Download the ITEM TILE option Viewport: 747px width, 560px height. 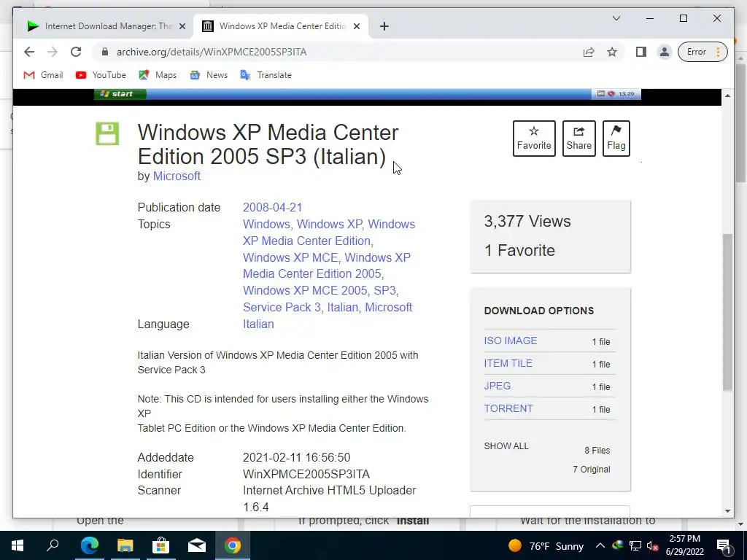click(508, 363)
